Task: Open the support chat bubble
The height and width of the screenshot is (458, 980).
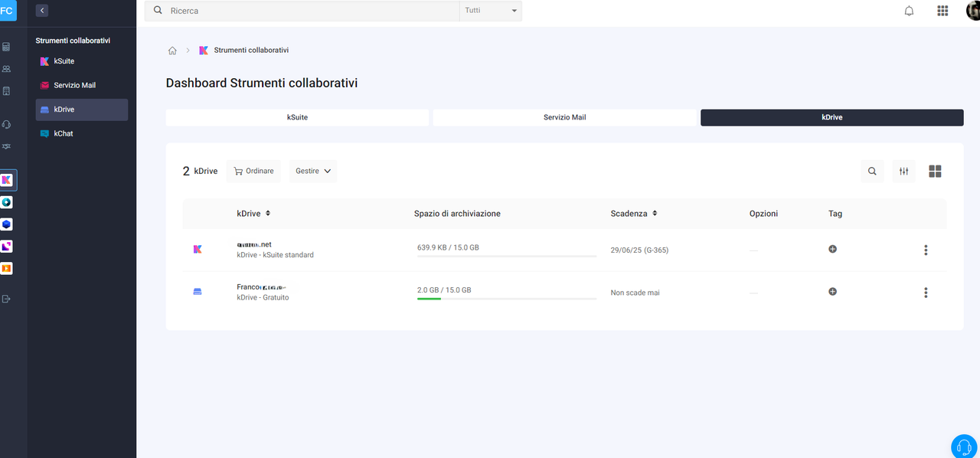Action: pyautogui.click(x=964, y=447)
